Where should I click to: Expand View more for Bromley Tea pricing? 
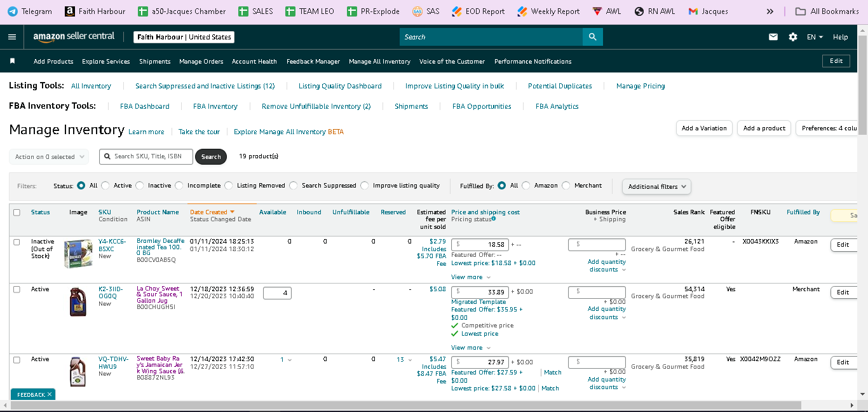pyautogui.click(x=470, y=277)
